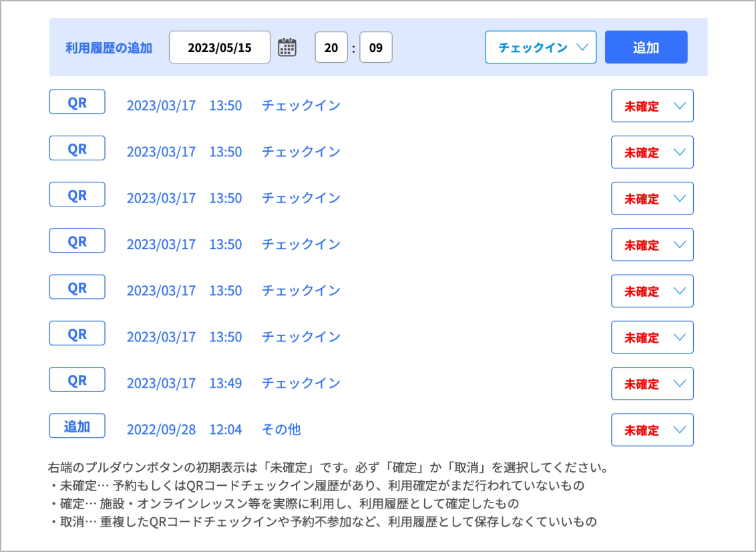Open the チェックイン type dropdown in header
Image resolution: width=756 pixels, height=552 pixels.
(x=540, y=47)
